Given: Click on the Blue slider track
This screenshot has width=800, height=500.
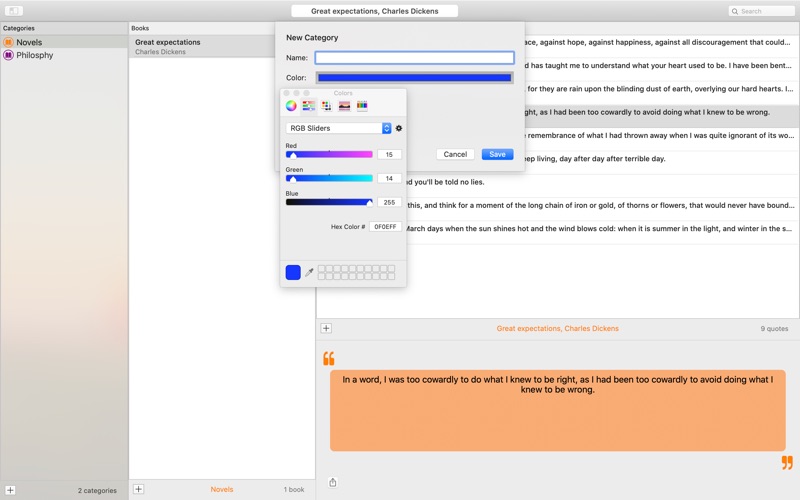Looking at the screenshot, I should [329, 202].
